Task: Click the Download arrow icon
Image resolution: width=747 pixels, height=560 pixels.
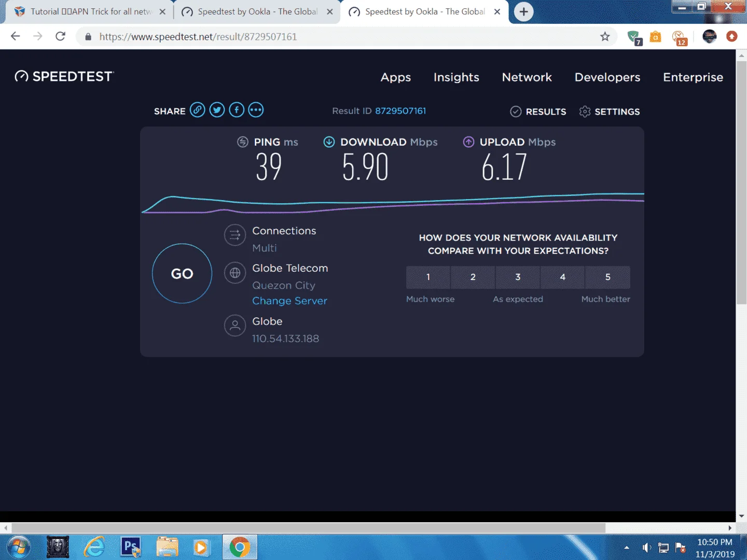Action: pos(329,142)
